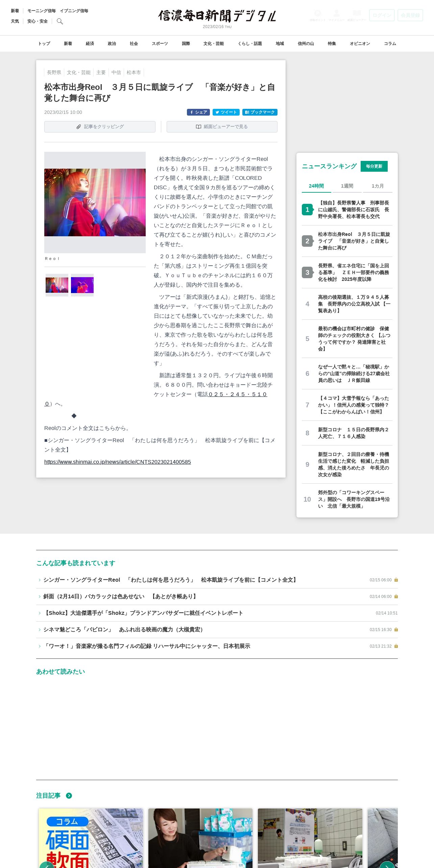Select 経済 in navigation bar
Viewport: 434px width, 868px height.
pos(90,44)
